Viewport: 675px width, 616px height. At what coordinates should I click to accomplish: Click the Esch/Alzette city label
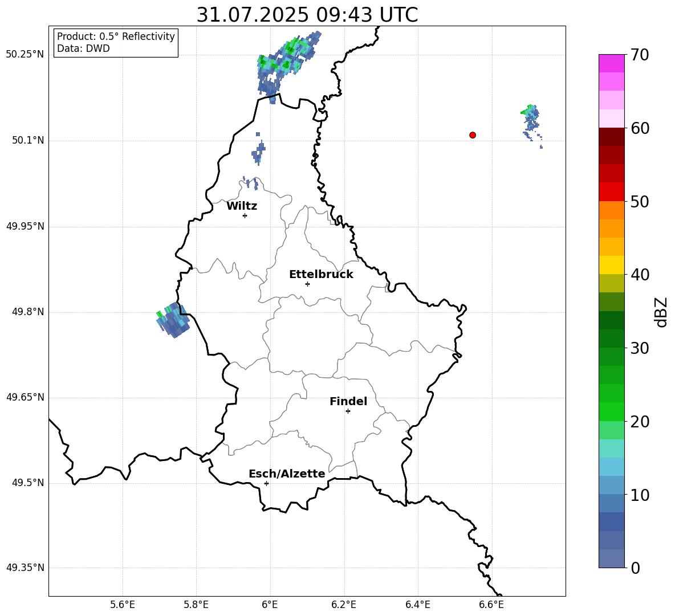(x=287, y=474)
